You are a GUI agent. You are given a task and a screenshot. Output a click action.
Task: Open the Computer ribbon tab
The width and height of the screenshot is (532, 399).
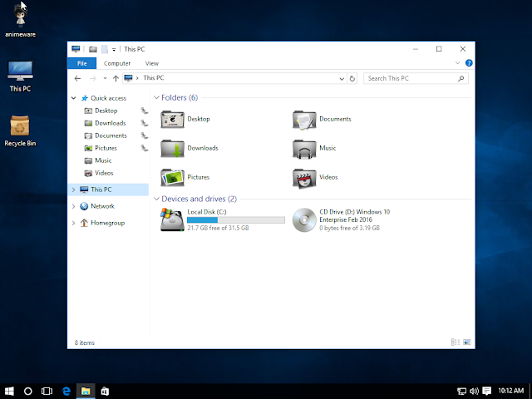(117, 63)
